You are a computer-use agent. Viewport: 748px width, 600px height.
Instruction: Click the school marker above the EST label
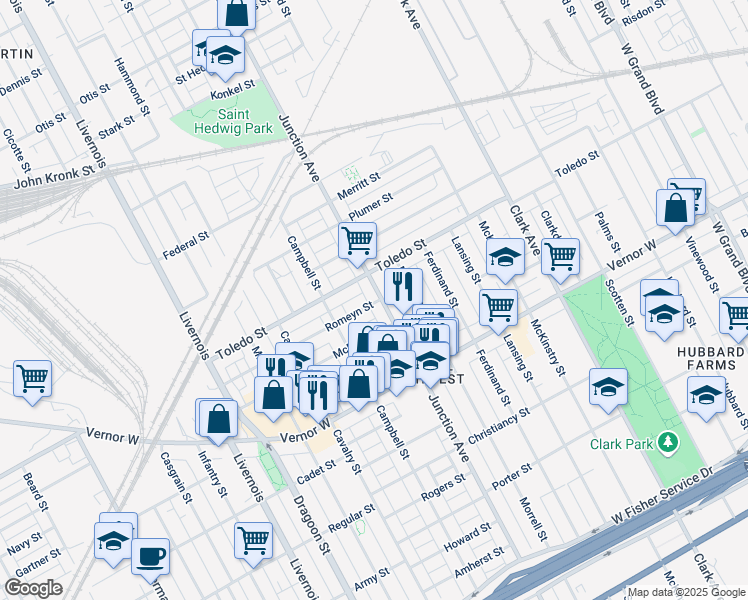430,362
